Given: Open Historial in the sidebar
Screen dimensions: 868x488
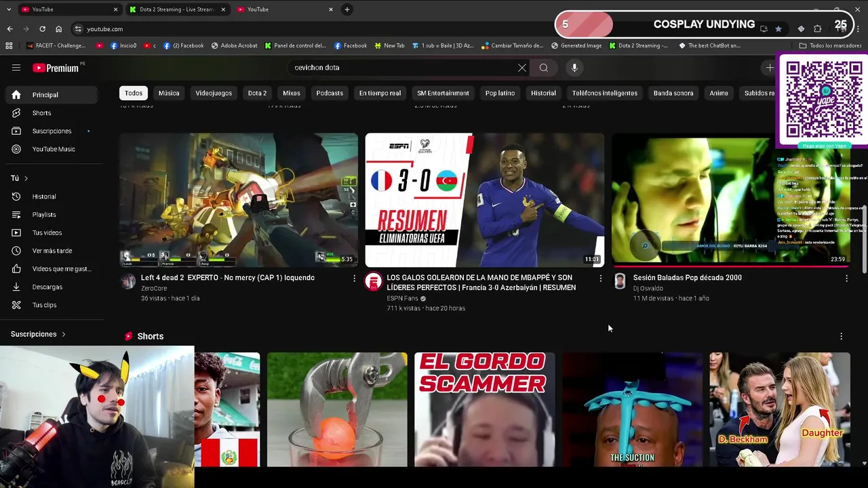Looking at the screenshot, I should click(x=52, y=197).
